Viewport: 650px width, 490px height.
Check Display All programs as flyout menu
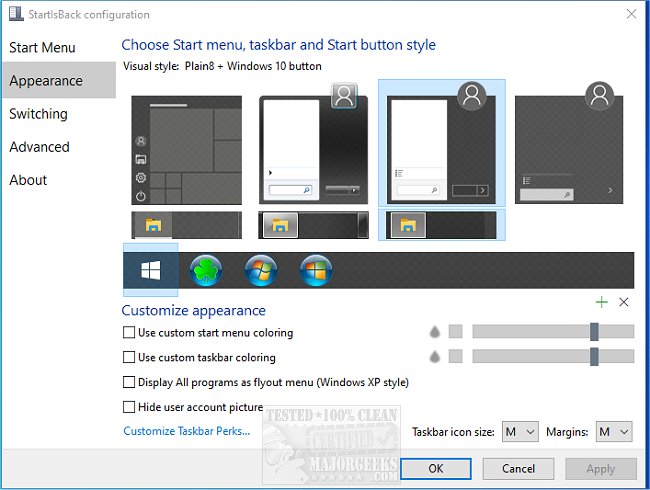point(129,382)
